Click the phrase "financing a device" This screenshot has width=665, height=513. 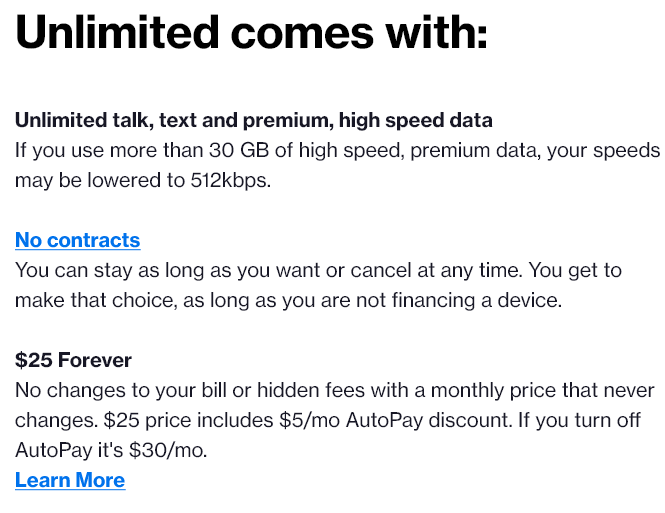point(493,300)
